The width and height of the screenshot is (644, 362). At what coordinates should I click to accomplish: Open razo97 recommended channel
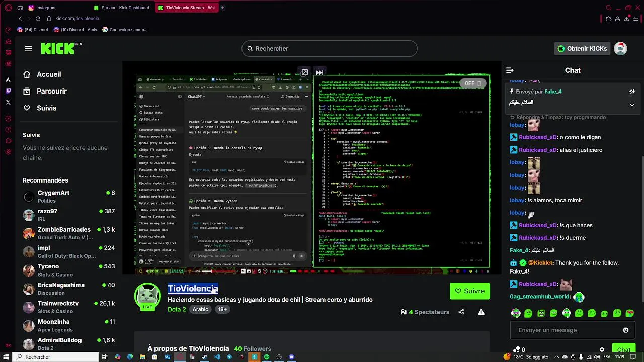[x=69, y=215]
